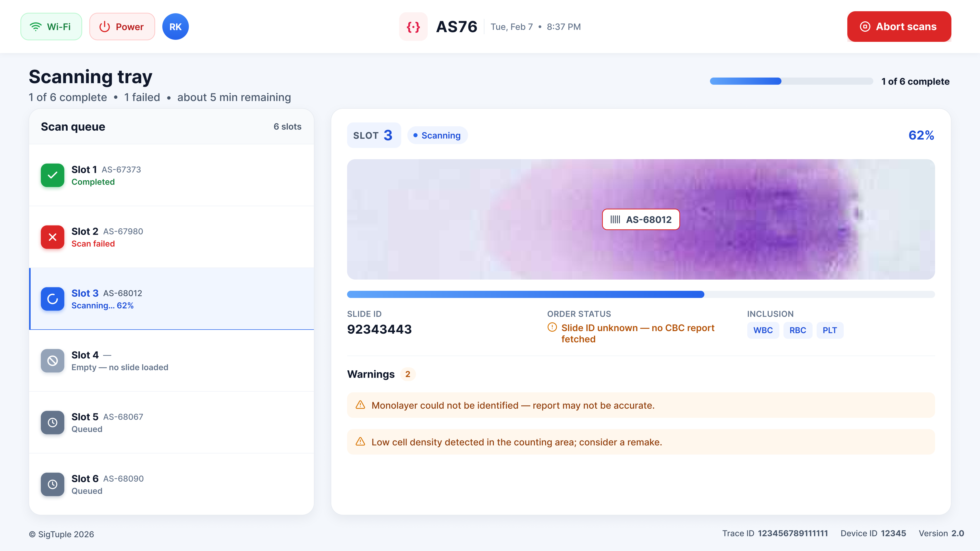Select Slot 6 AS-68090 queue entry

pyautogui.click(x=171, y=484)
